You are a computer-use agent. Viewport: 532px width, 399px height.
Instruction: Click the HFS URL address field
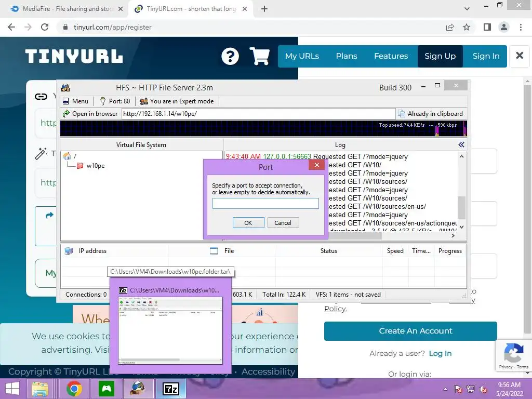[x=258, y=114]
